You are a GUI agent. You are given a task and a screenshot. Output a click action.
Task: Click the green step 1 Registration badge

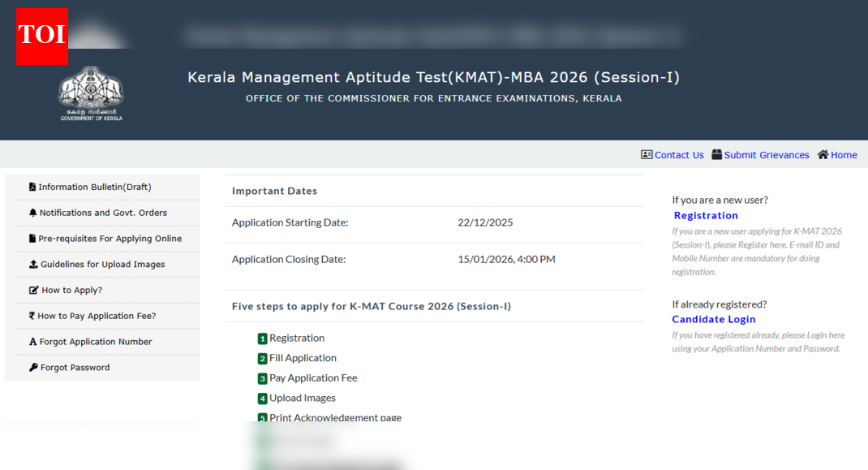point(261,338)
